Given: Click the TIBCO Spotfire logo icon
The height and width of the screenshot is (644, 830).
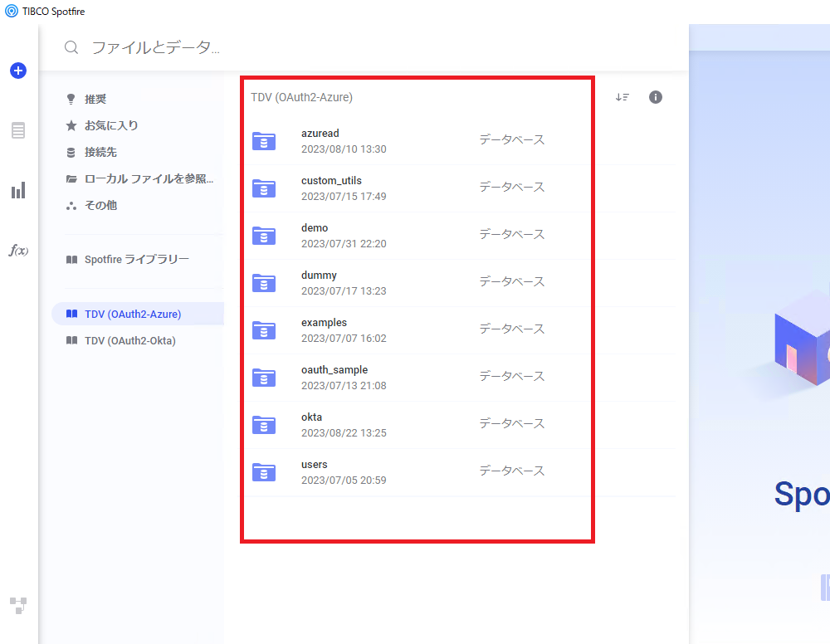Looking at the screenshot, I should click(x=11, y=11).
